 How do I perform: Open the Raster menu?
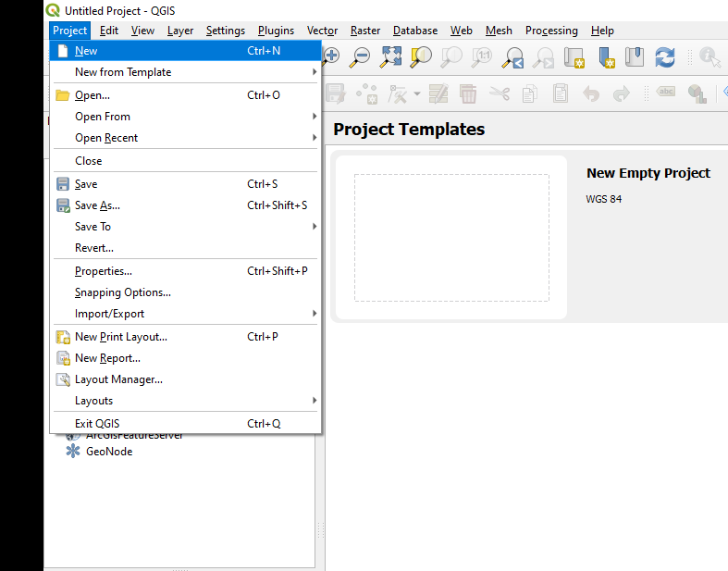pos(365,31)
